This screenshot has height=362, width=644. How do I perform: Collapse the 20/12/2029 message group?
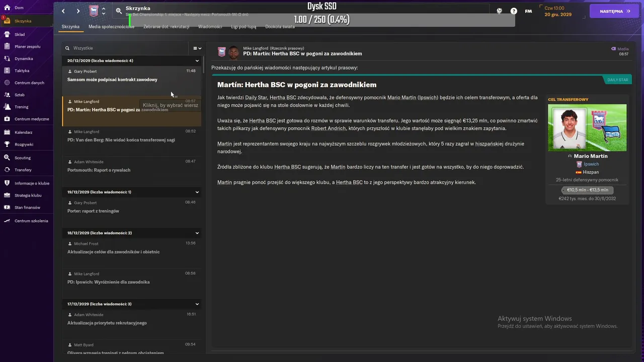pyautogui.click(x=197, y=61)
